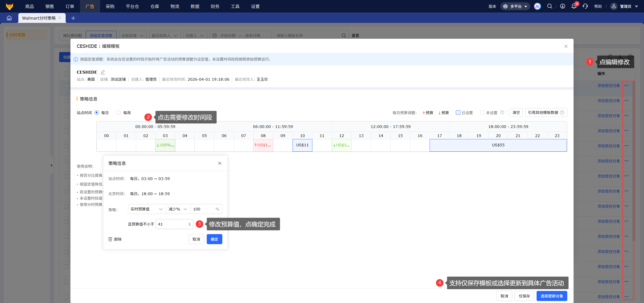Image resolution: width=644 pixels, height=303 pixels.
Task: Click the pencil icon next to CESHIDE
Action: click(x=103, y=72)
